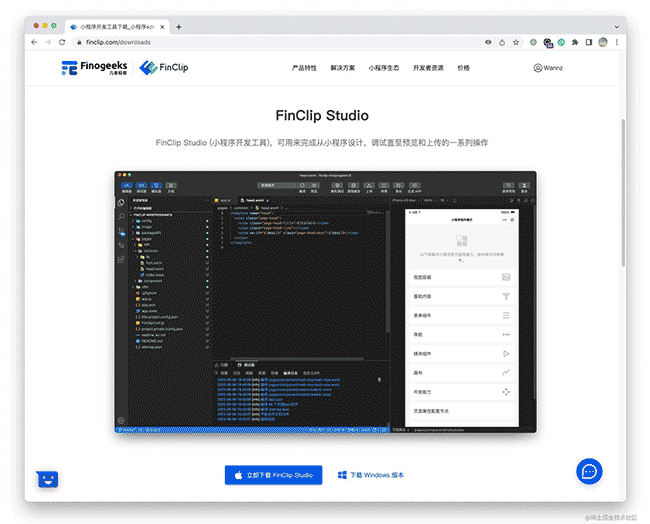Open the share page icon
The height and width of the screenshot is (524, 650).
point(502,42)
